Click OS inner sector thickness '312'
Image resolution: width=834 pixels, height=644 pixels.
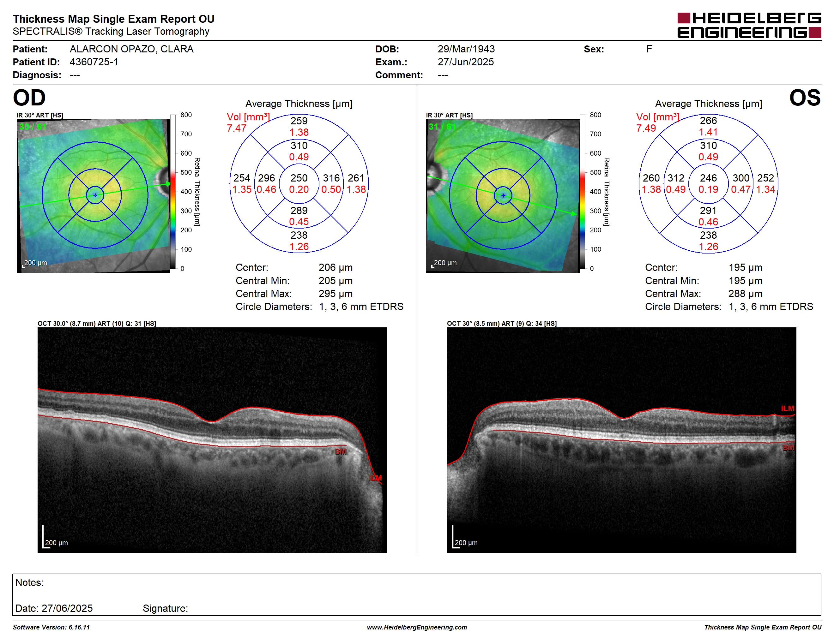[x=676, y=178]
